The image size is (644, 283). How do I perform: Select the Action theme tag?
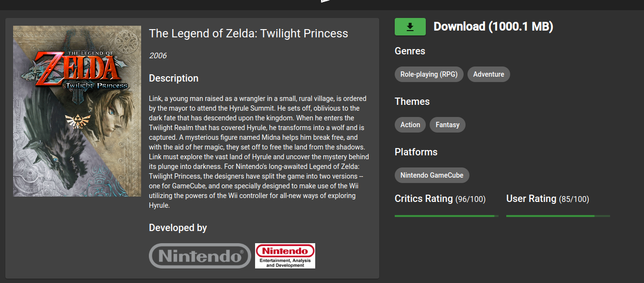[x=410, y=125]
